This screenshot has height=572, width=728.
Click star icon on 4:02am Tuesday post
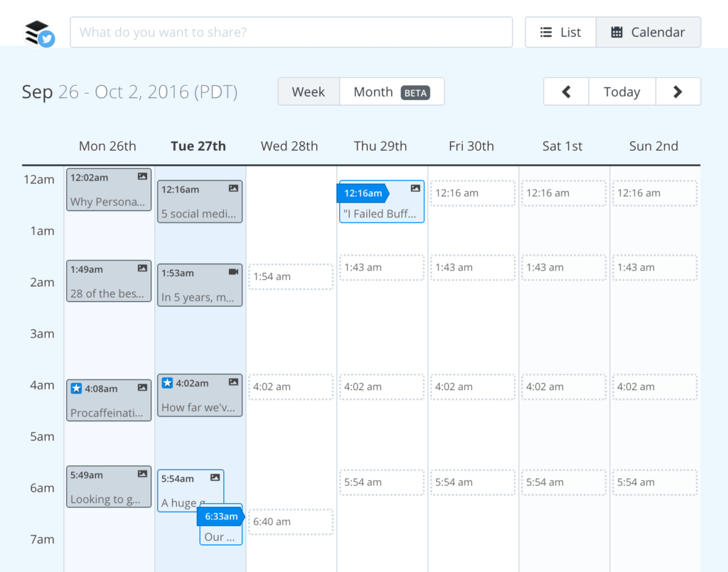pos(167,384)
